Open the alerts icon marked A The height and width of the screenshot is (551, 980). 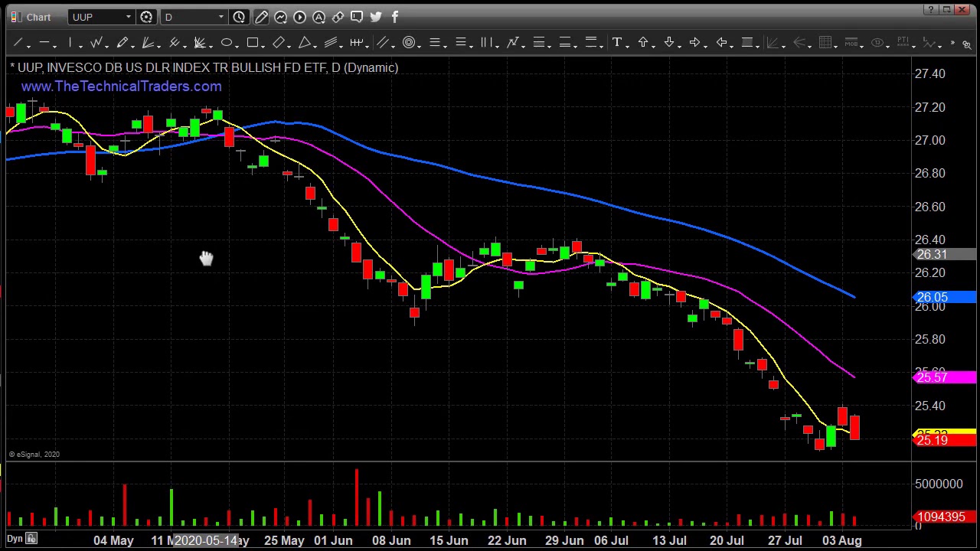coord(319,17)
